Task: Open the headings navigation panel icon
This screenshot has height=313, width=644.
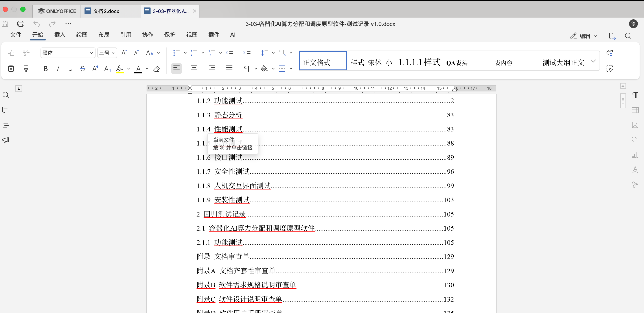Action: (6, 125)
